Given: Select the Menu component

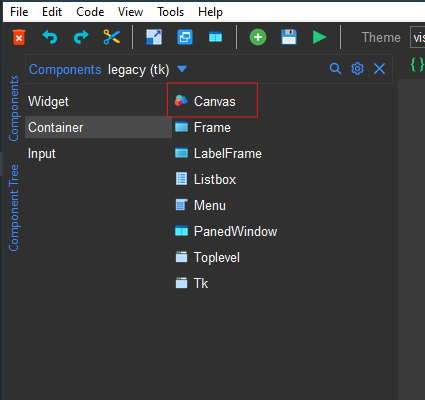Looking at the screenshot, I should tap(201, 205).
